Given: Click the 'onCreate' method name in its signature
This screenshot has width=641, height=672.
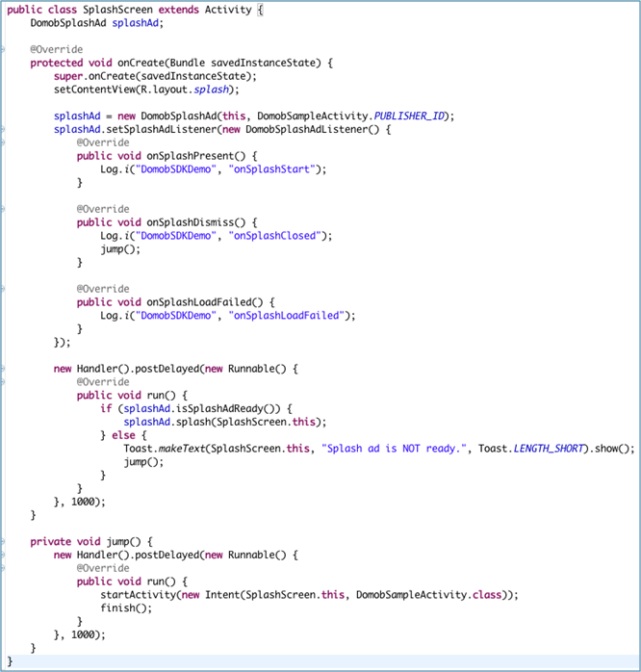Looking at the screenshot, I should 141,63.
